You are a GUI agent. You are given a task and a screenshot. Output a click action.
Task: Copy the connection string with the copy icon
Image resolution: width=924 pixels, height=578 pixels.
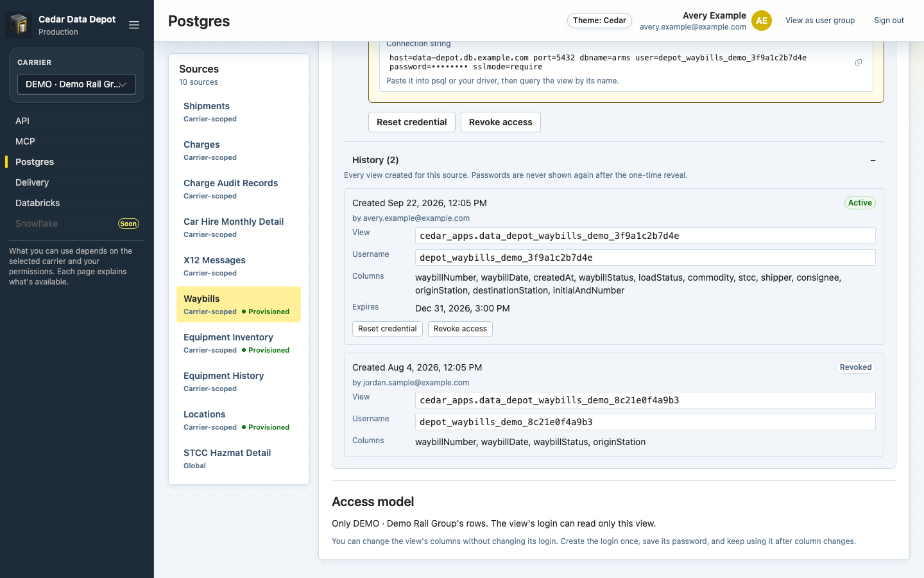pos(859,62)
